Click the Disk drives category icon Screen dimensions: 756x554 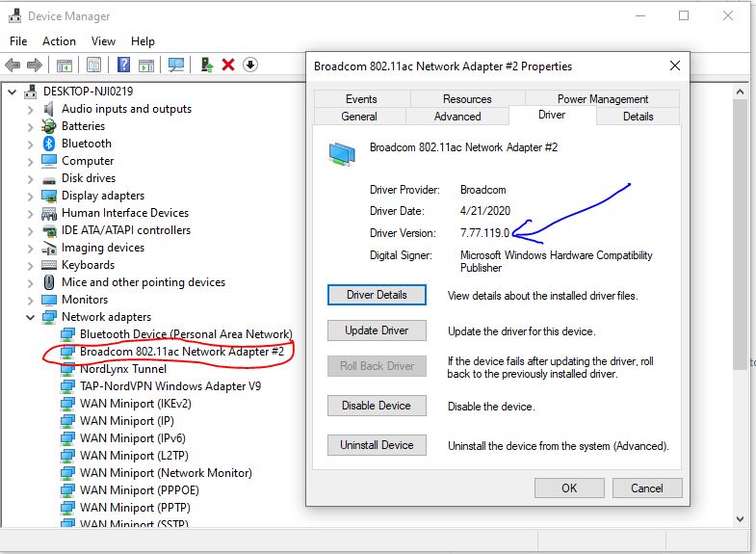49,180
